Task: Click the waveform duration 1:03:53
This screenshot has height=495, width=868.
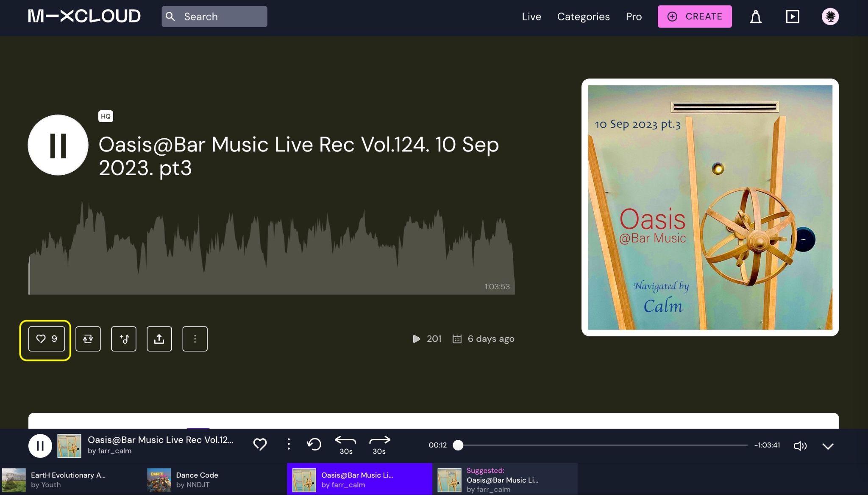Action: tap(497, 287)
